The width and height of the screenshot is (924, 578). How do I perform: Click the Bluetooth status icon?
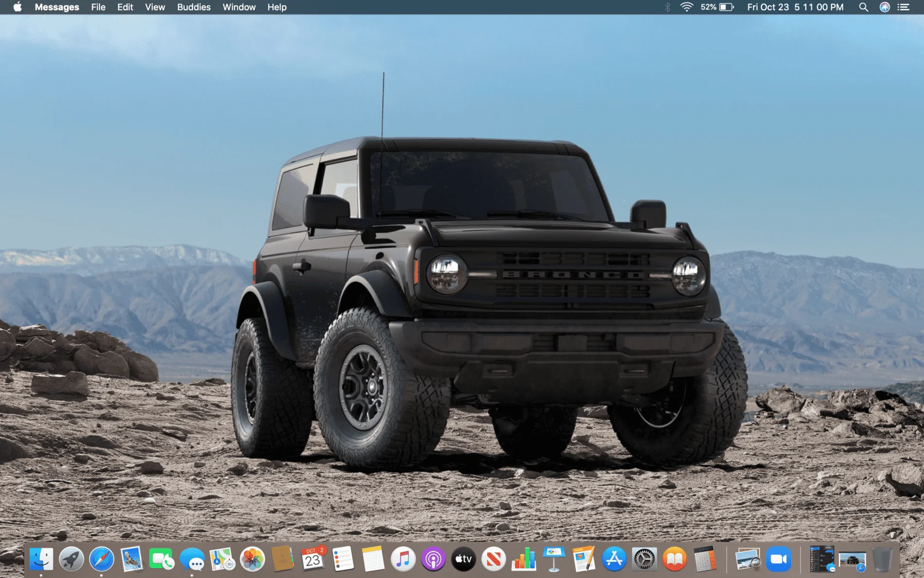click(668, 7)
